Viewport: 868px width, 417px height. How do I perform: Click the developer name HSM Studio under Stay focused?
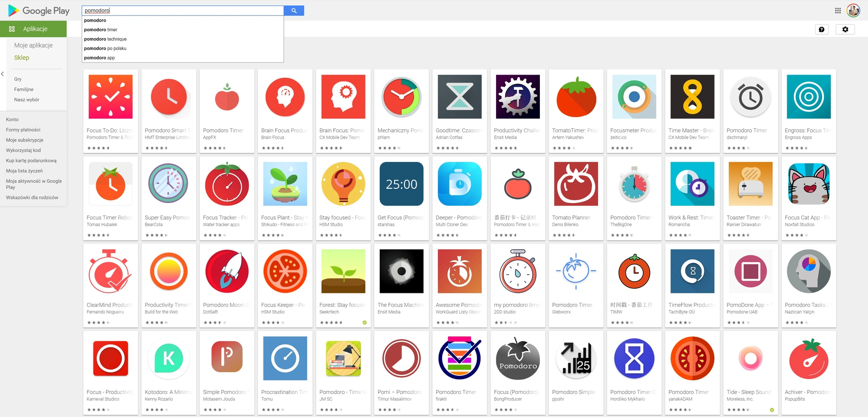pyautogui.click(x=331, y=225)
